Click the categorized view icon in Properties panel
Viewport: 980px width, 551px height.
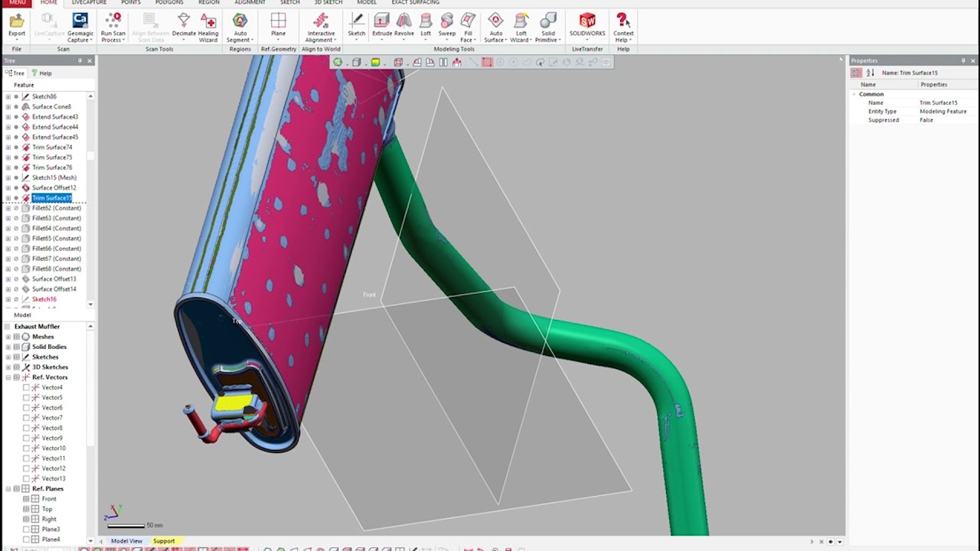pos(856,73)
